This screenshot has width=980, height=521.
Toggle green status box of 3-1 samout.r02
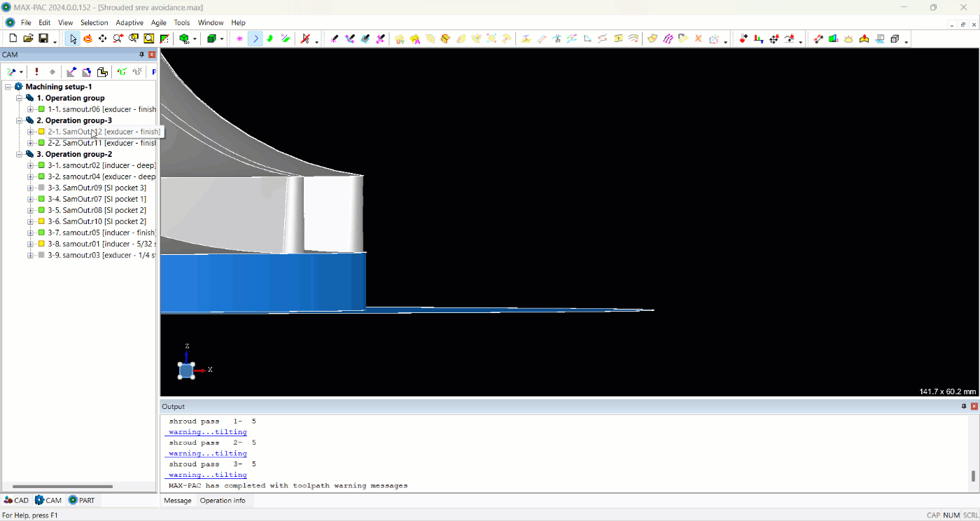coord(41,165)
